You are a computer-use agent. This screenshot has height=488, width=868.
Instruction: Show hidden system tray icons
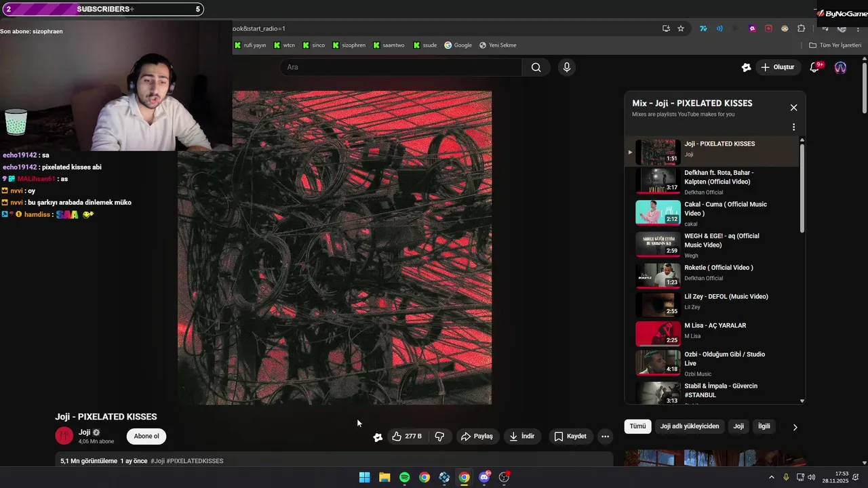771,477
